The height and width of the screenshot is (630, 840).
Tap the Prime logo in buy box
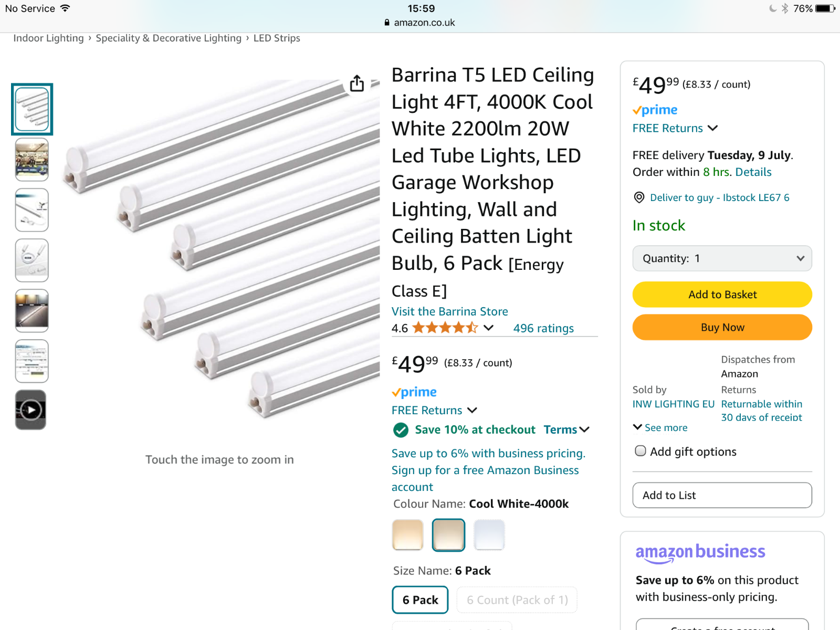pos(655,110)
